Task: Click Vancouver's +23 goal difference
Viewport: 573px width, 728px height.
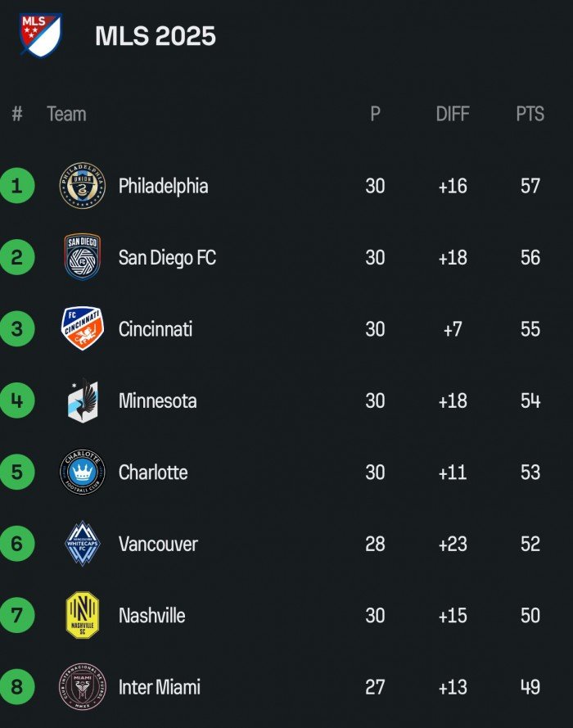Action: 453,544
